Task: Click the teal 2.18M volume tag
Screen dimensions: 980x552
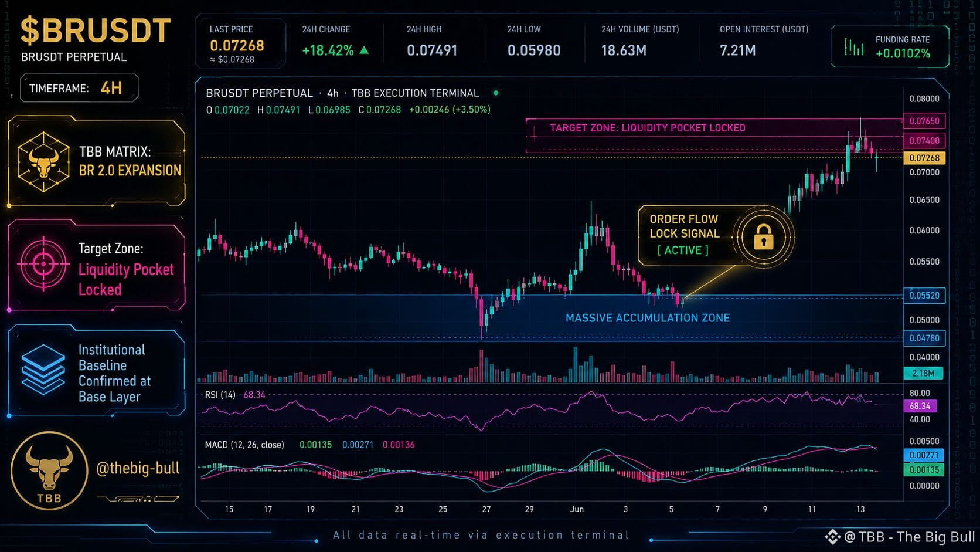Action: click(x=923, y=373)
